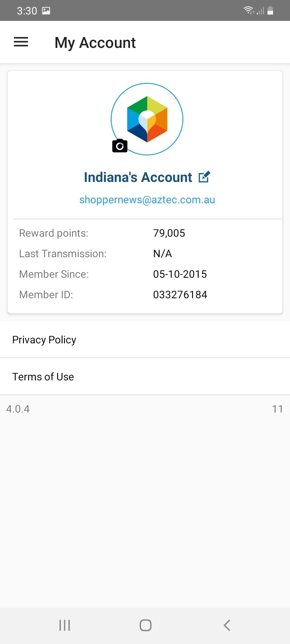Screen dimensions: 290x644
Task: Tap the Indiana's Account name
Action: (138, 177)
